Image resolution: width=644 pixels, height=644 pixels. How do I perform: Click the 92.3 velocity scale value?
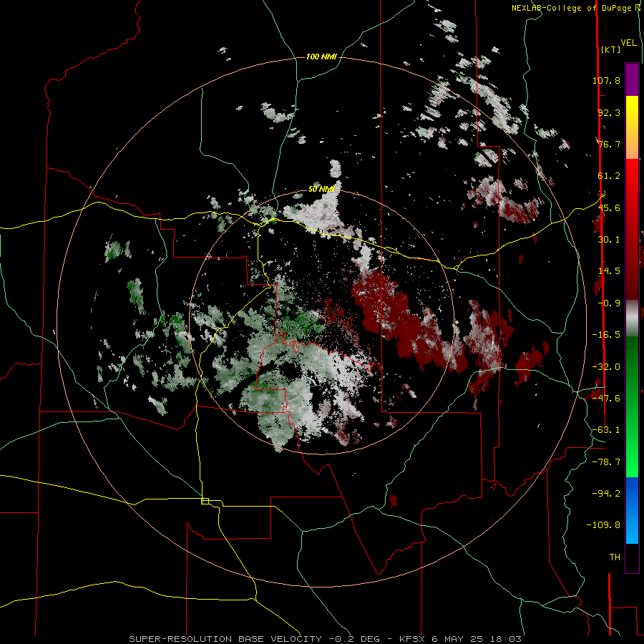609,112
